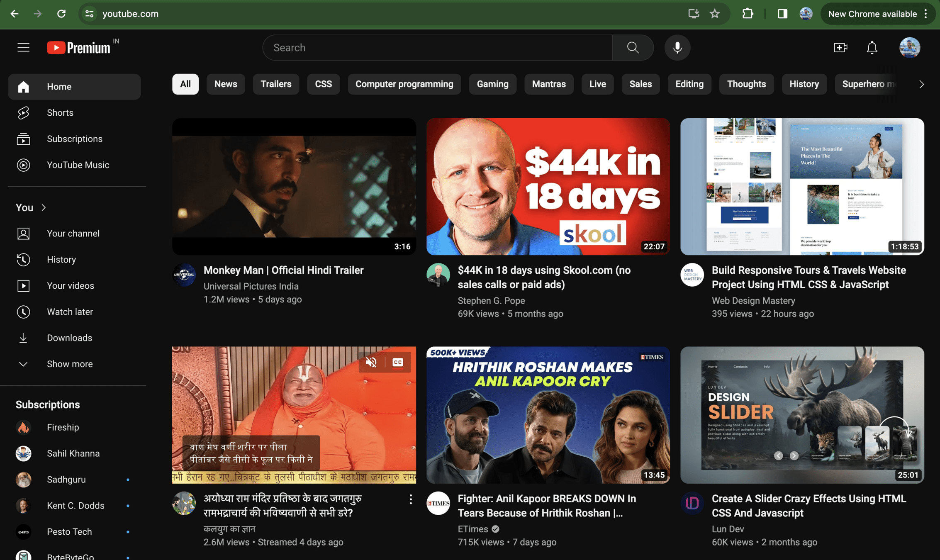Open the hamburger guide menu
Screen dimensions: 940x560
point(23,48)
